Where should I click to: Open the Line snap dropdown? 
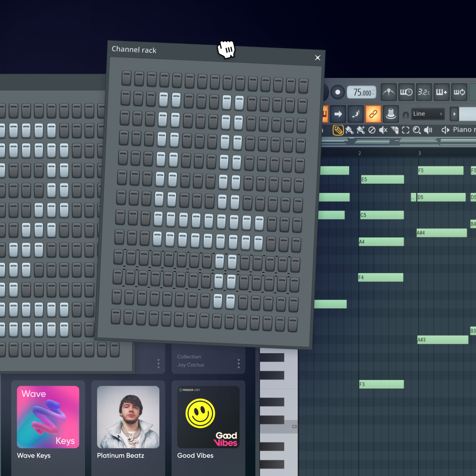(x=428, y=114)
